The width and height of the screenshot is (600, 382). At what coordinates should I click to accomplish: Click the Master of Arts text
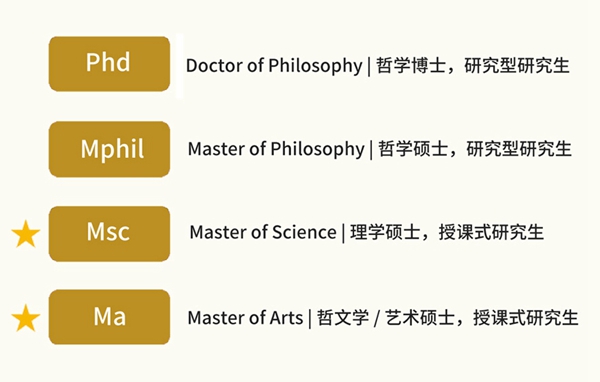coord(245,318)
